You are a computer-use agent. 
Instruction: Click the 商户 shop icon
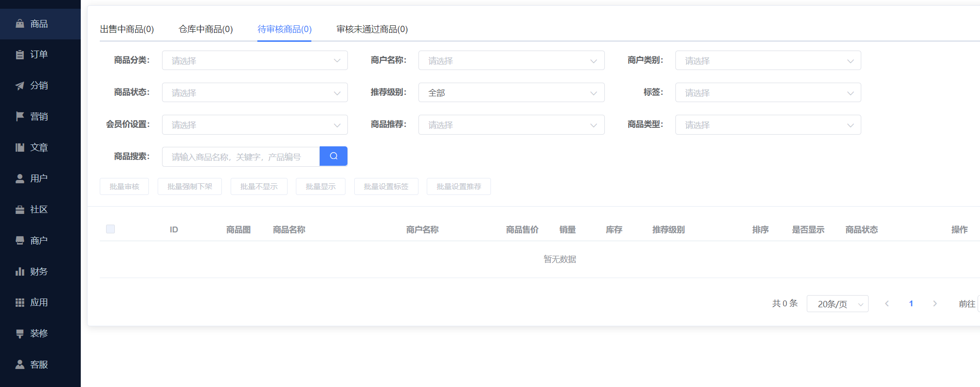pos(20,241)
